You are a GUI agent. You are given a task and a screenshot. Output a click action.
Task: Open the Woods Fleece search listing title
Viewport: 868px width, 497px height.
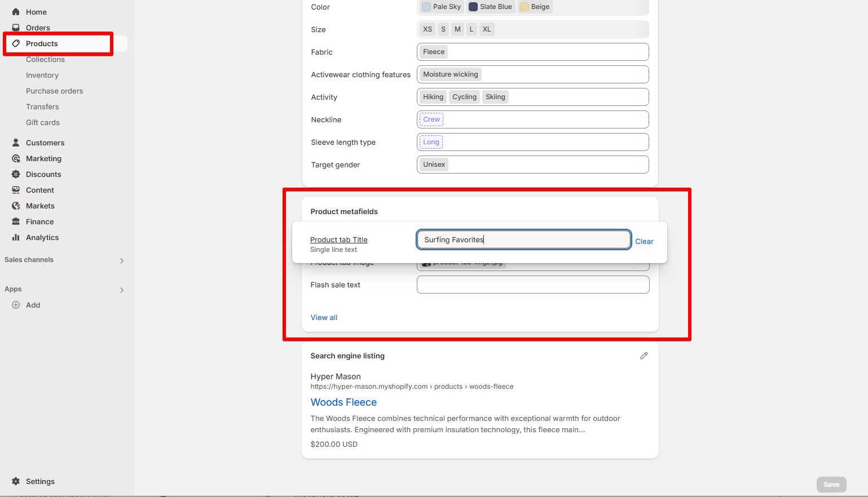point(343,402)
